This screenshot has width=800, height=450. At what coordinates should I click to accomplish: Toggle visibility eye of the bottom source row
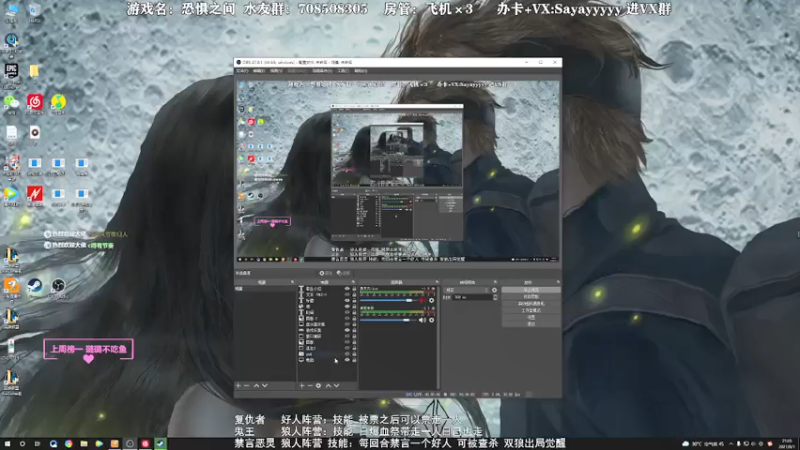347,360
